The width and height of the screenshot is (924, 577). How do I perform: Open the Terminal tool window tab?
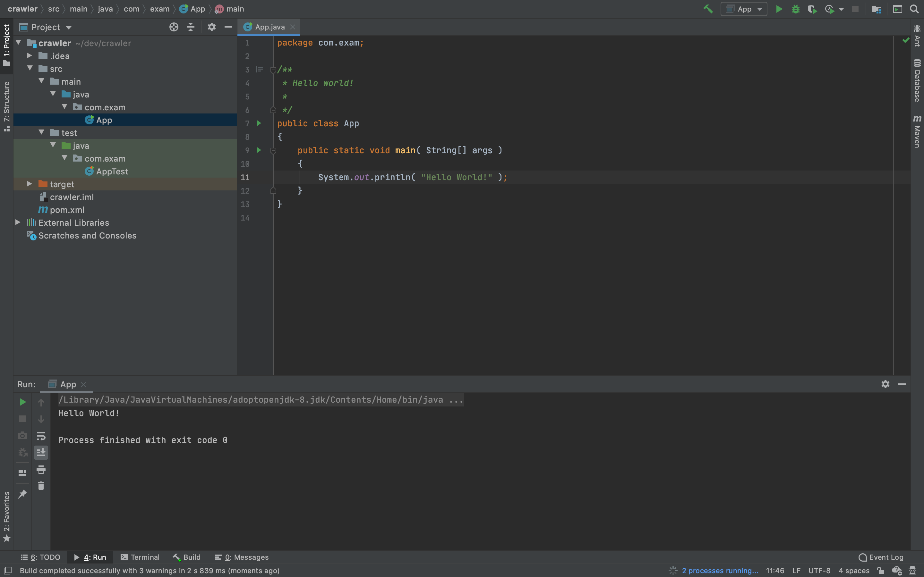point(140,557)
